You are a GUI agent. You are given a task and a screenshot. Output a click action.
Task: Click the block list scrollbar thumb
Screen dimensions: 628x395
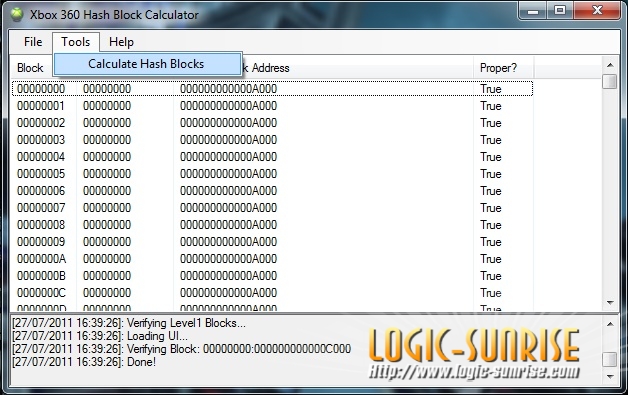pyautogui.click(x=610, y=81)
